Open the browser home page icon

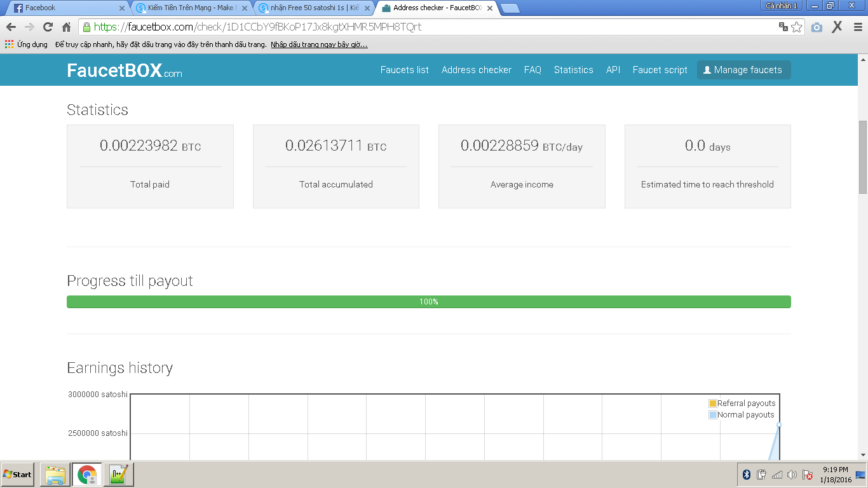tap(66, 27)
